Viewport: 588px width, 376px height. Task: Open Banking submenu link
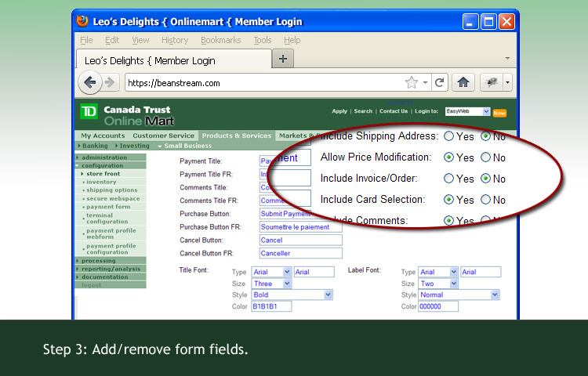93,146
